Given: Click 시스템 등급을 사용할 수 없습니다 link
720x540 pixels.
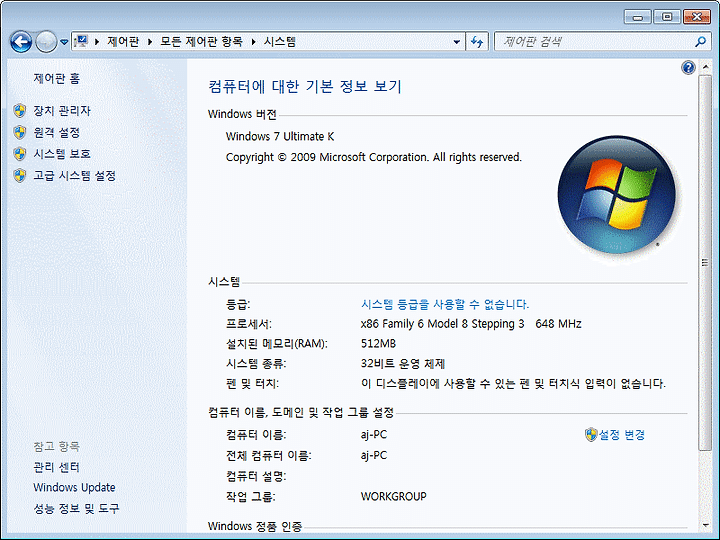Looking at the screenshot, I should [x=445, y=304].
